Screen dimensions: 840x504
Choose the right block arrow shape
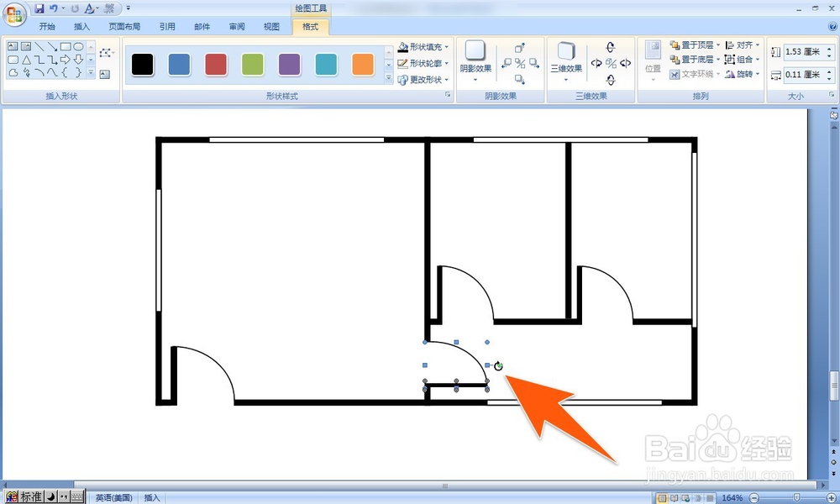pyautogui.click(x=66, y=60)
